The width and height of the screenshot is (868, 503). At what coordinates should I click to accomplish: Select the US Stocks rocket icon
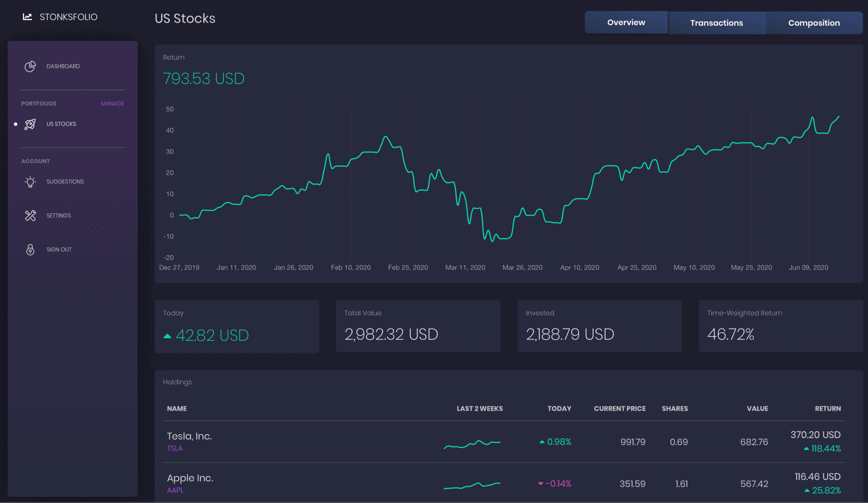[x=30, y=124]
